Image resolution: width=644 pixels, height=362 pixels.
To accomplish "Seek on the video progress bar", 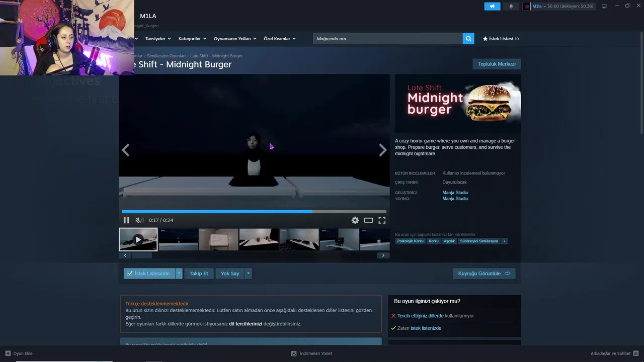I will [x=254, y=212].
